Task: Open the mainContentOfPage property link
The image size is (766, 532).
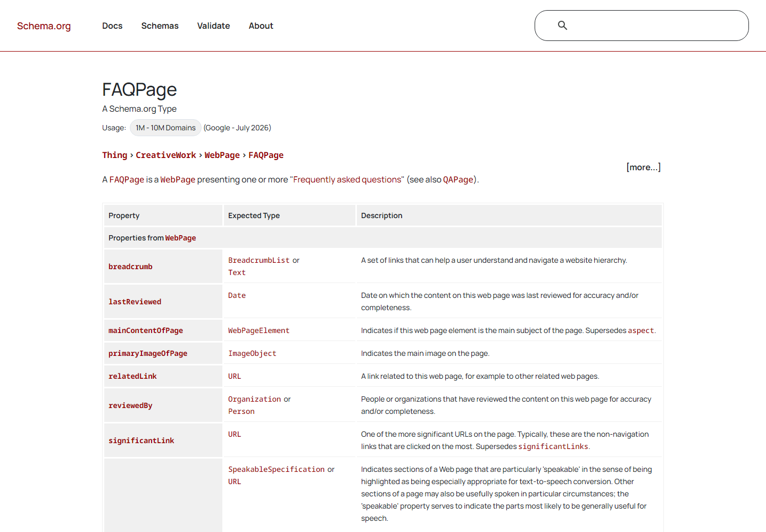Action: (x=146, y=330)
